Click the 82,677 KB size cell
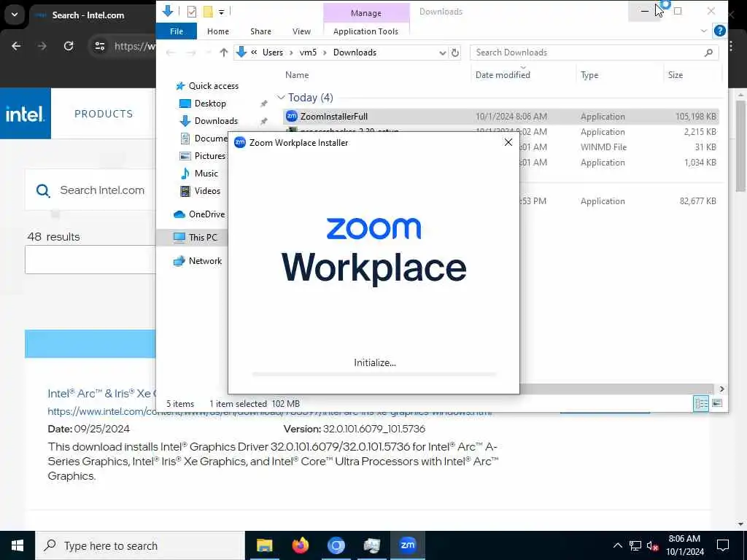The width and height of the screenshot is (747, 560). (697, 201)
